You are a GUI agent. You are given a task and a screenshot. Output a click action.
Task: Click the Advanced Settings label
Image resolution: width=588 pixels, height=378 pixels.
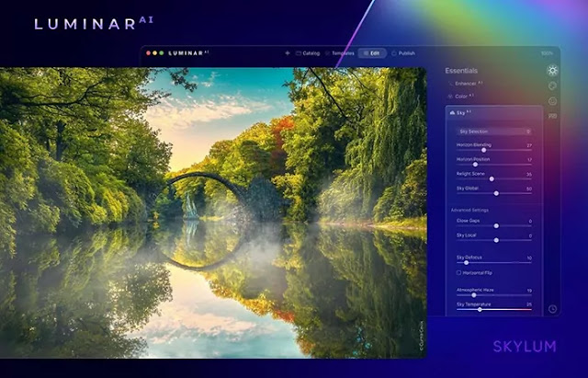tap(469, 211)
